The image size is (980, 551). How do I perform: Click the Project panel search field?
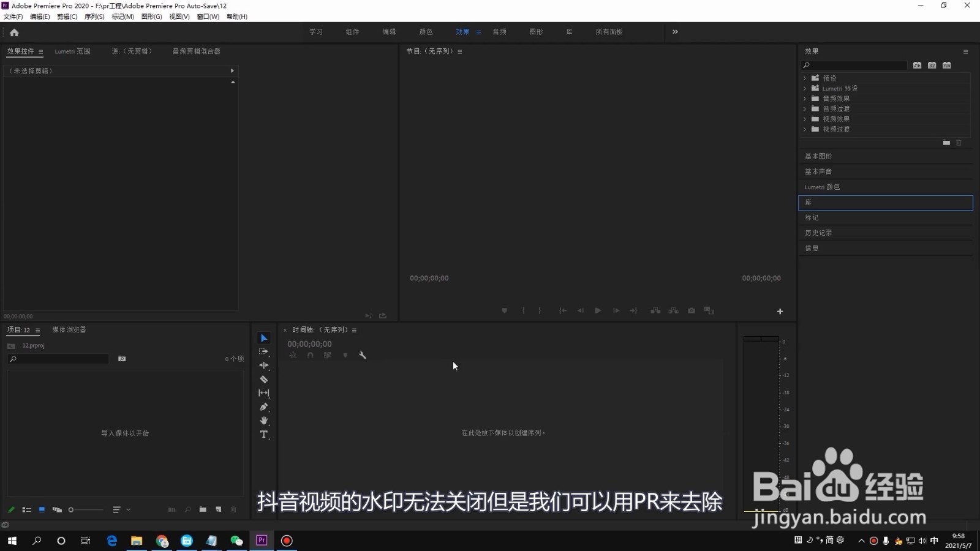point(58,359)
